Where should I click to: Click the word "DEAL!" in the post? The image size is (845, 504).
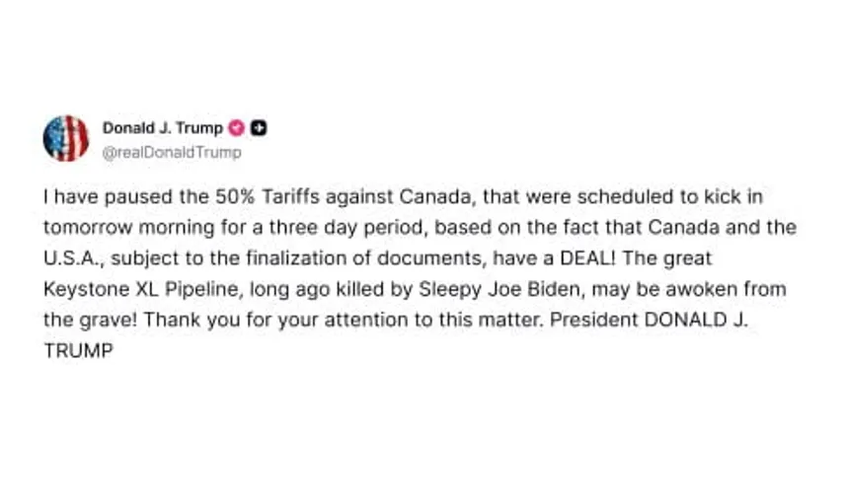tap(588, 258)
